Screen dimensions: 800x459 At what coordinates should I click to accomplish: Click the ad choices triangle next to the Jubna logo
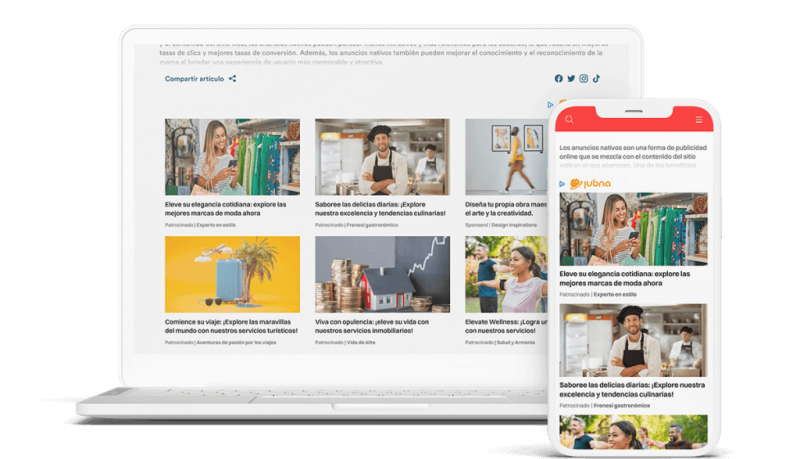[x=562, y=184]
